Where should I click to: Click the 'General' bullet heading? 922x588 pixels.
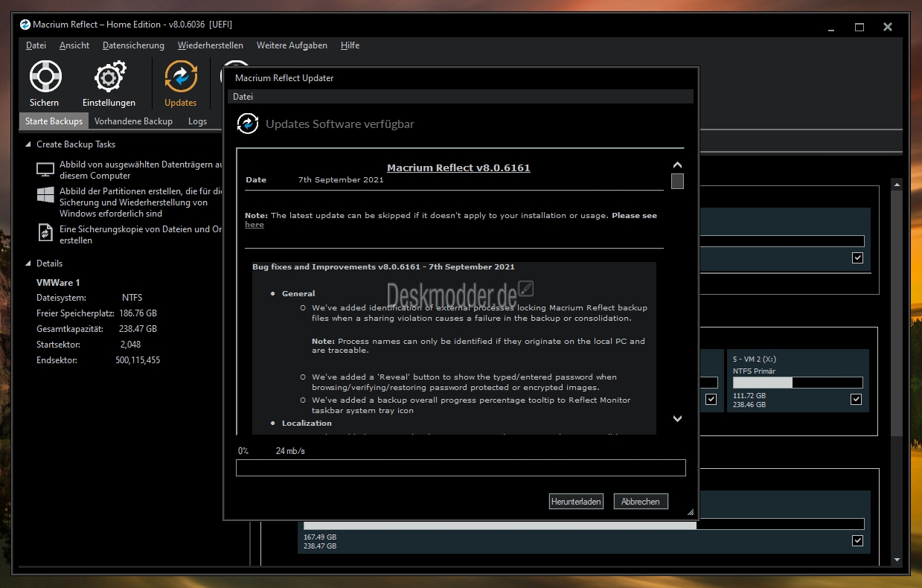point(298,294)
